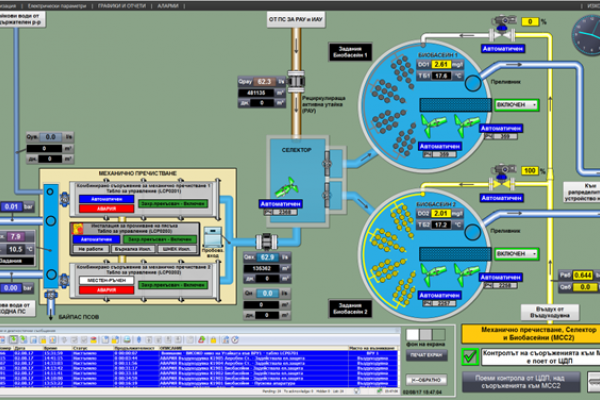Viewport: 600px width, 400px height.
Task: Select the right mixer in Биобасейн 1
Action: point(466,125)
